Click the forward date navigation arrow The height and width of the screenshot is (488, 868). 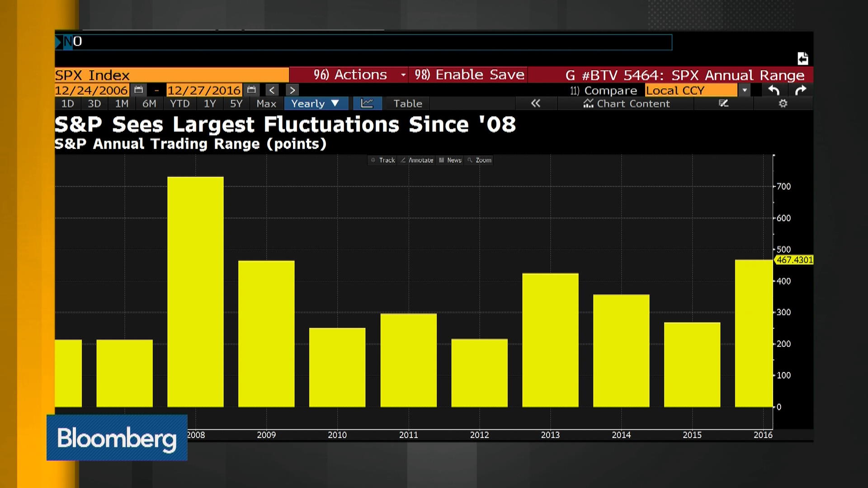[292, 90]
